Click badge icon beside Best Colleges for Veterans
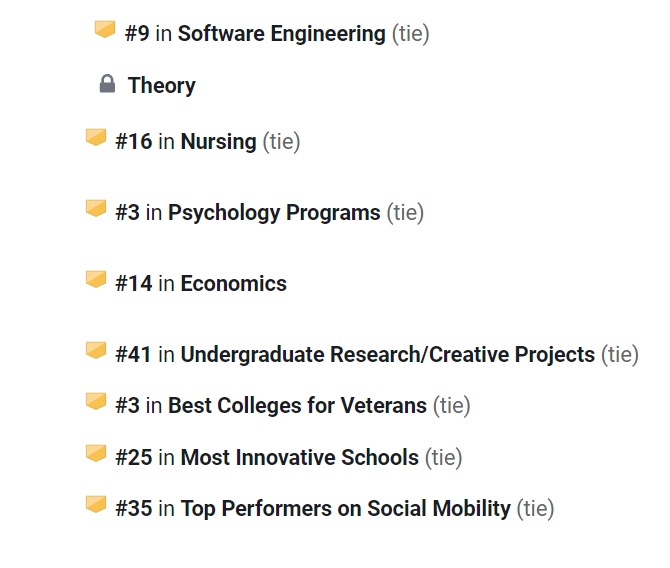The width and height of the screenshot is (670, 568). [x=96, y=402]
